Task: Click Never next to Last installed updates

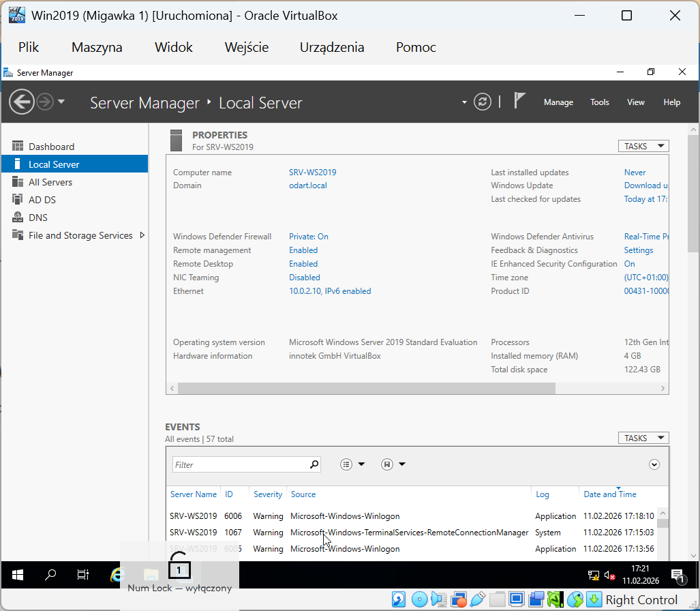Action: pos(633,172)
